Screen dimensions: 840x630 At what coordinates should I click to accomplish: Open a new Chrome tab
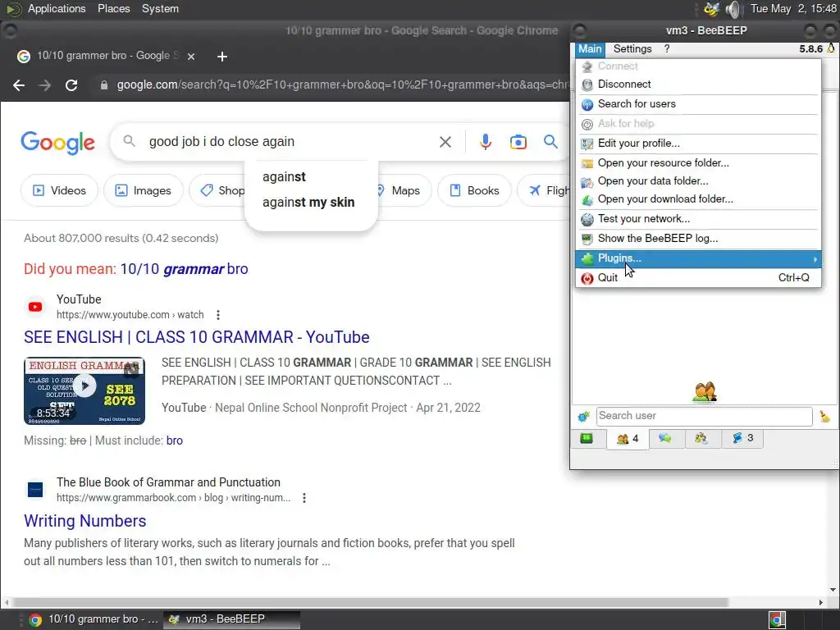tap(222, 57)
